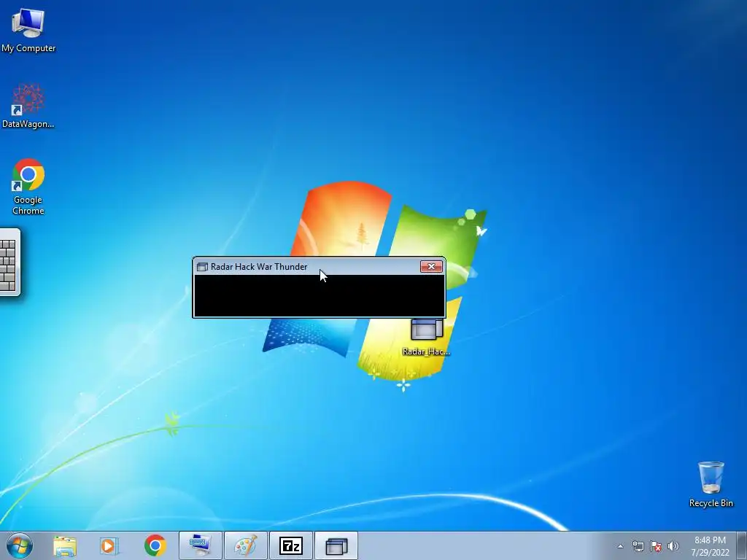747x560 pixels.
Task: Show hidden system tray icons
Action: point(620,546)
